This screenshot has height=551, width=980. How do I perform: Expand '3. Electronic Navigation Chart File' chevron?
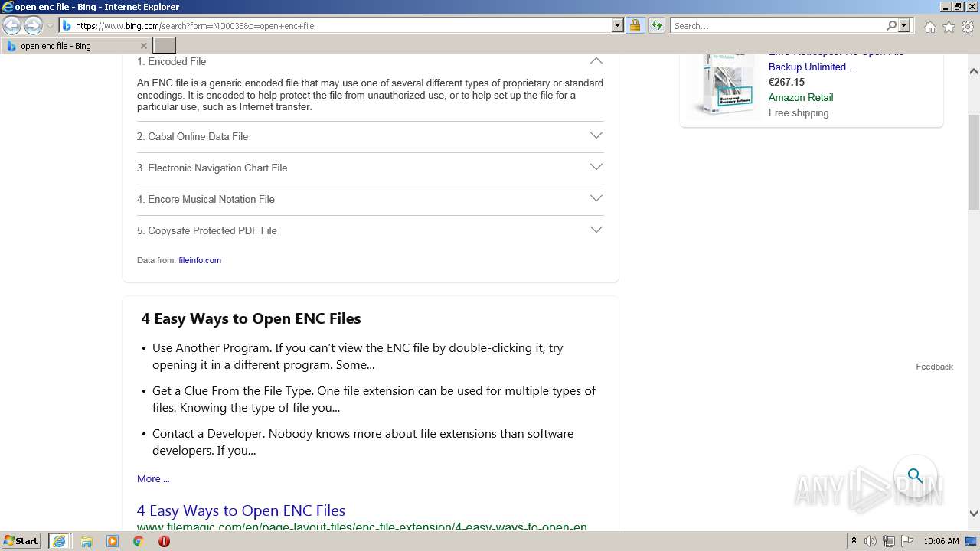click(x=596, y=167)
